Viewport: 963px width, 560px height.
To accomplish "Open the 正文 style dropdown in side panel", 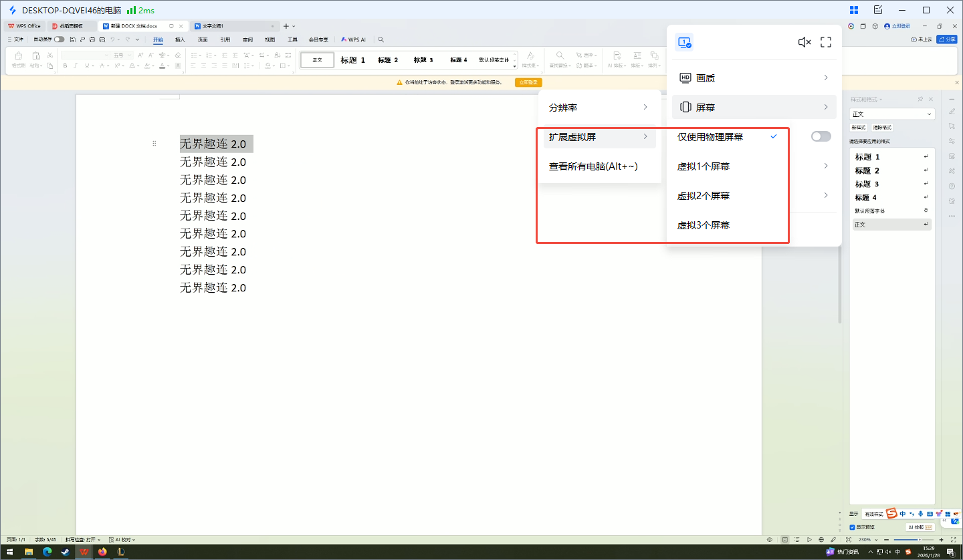I will [x=892, y=114].
